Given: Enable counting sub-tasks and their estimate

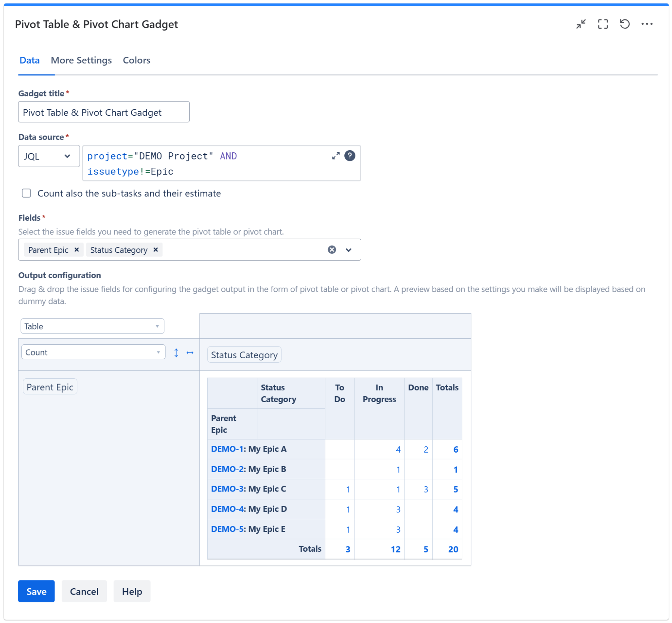Looking at the screenshot, I should pyautogui.click(x=26, y=193).
